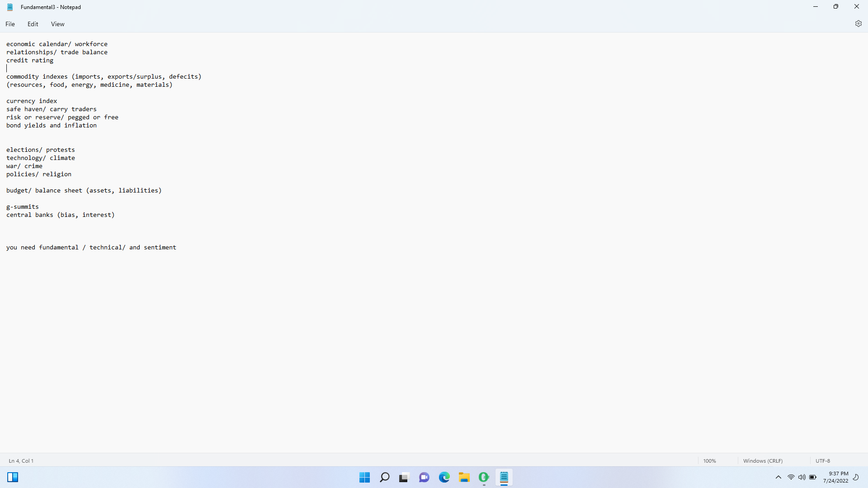Open File Explorer folder icon
Screen dimensions: 868x488
pyautogui.click(x=464, y=477)
